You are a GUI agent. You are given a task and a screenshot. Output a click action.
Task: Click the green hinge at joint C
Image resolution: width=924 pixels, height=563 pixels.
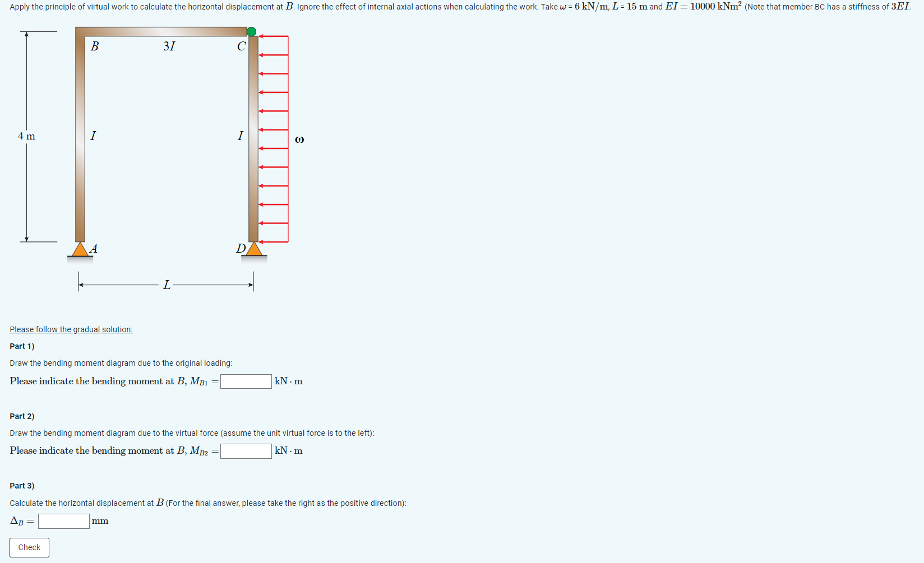tap(252, 31)
